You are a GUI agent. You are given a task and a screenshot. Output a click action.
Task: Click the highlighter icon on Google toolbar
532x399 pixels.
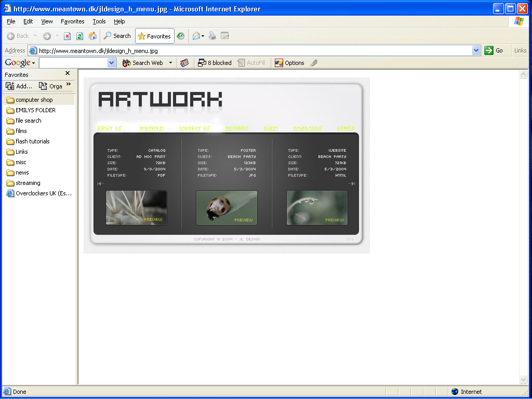pyautogui.click(x=313, y=62)
